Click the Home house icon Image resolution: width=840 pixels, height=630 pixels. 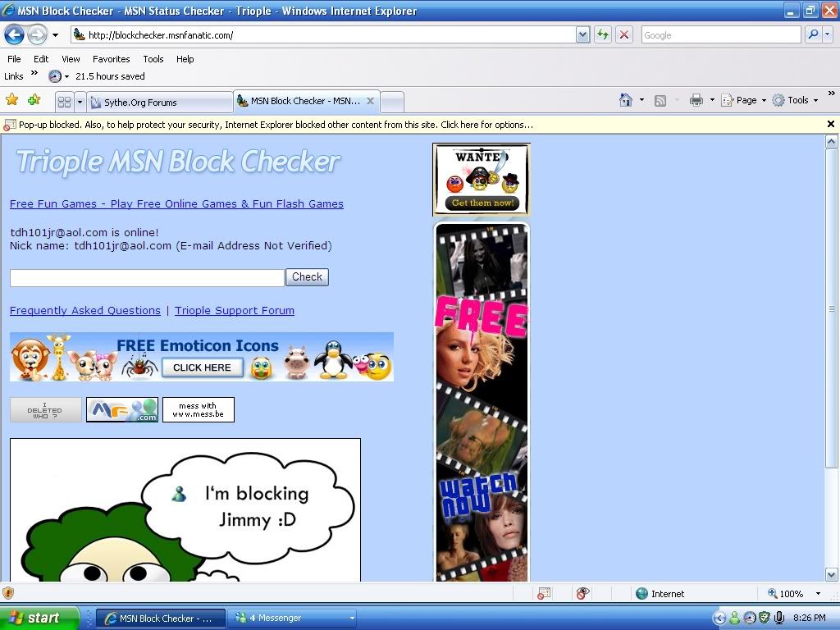(x=626, y=100)
